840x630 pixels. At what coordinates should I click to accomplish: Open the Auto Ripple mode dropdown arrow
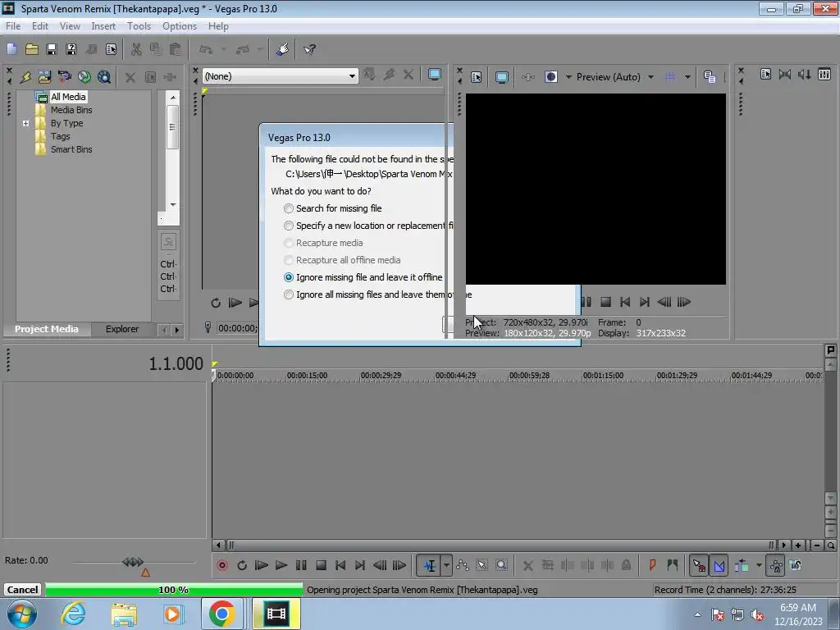tap(759, 565)
